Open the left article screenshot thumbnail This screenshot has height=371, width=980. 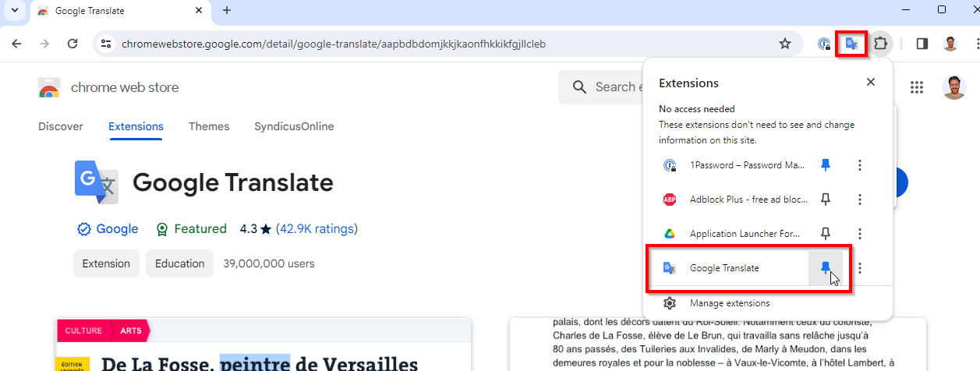click(x=264, y=344)
